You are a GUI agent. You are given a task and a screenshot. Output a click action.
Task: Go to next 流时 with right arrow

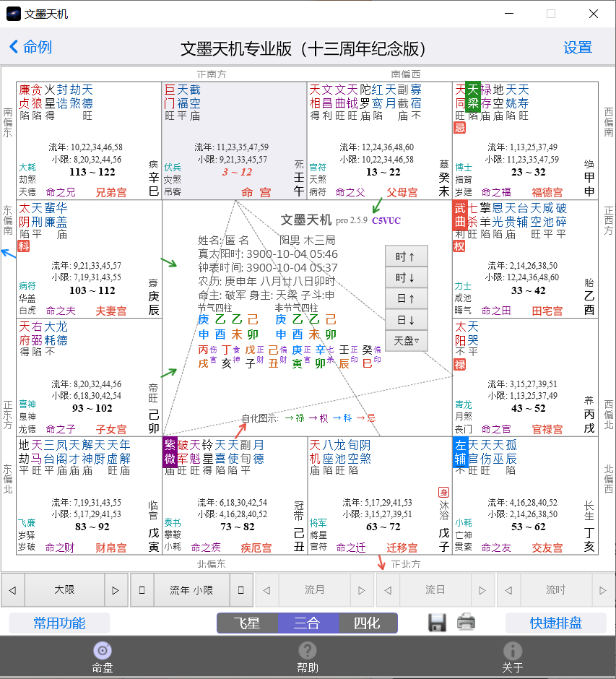[x=603, y=590]
